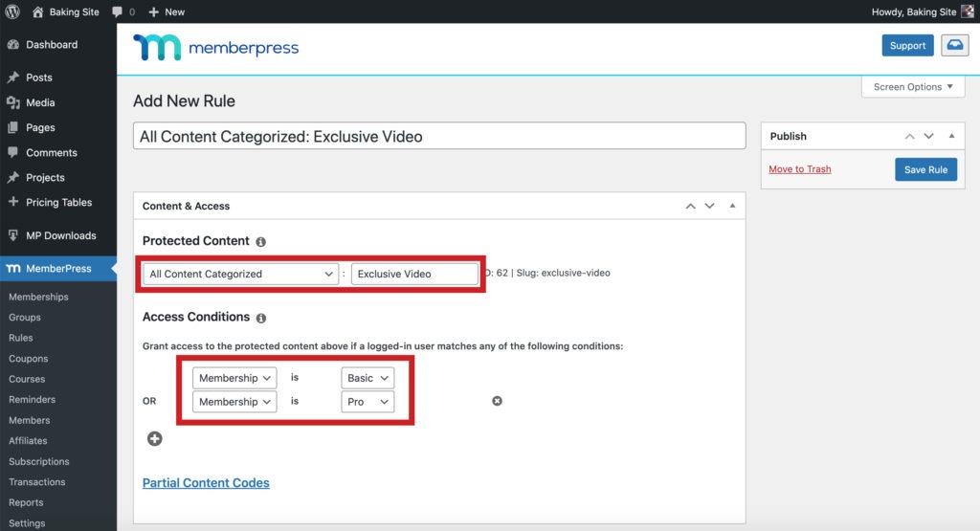The image size is (980, 531).
Task: Click Move to Trash link
Action: click(799, 169)
